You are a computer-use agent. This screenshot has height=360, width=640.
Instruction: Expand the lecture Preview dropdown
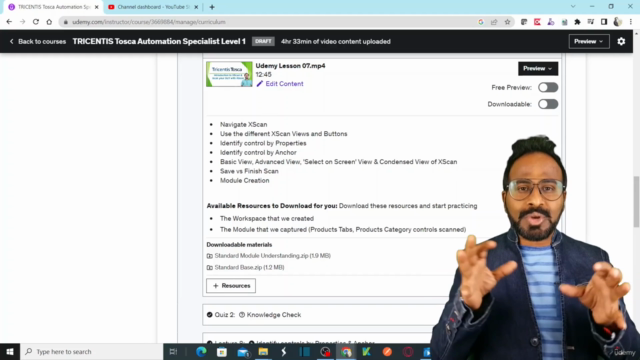pyautogui.click(x=538, y=69)
